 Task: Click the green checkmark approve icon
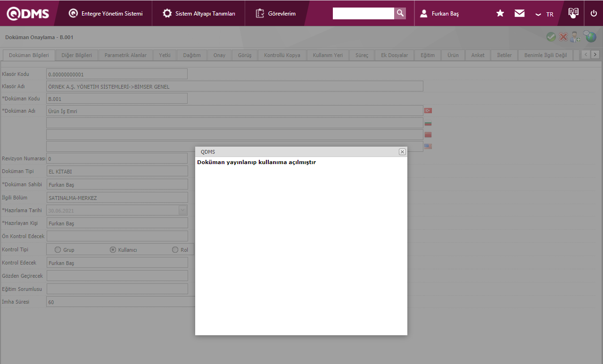click(x=551, y=37)
